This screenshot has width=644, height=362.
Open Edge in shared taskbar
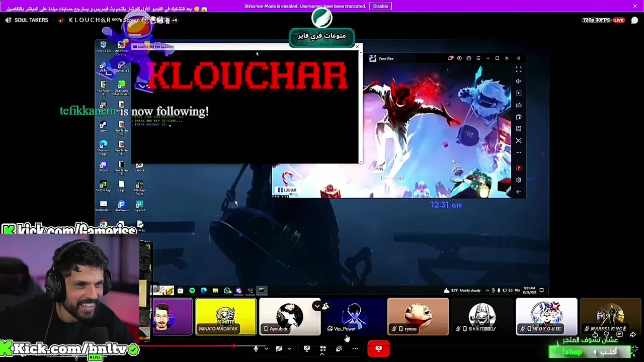pos(203,291)
